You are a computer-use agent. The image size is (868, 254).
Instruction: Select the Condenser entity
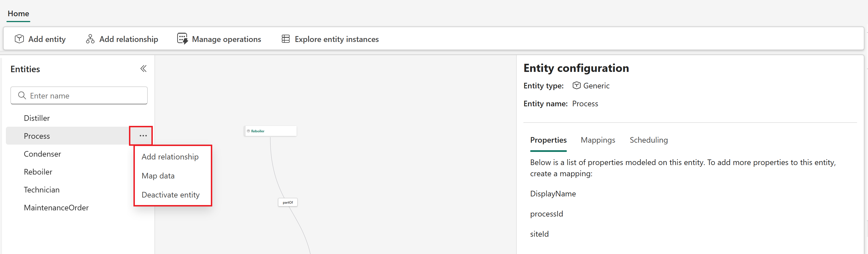(x=42, y=154)
